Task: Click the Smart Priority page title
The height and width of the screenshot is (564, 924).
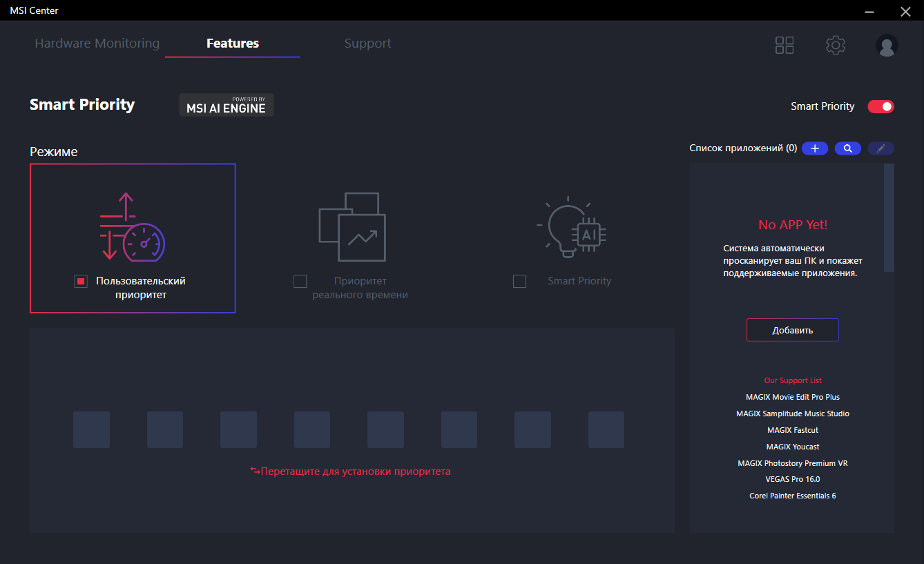Action: tap(82, 105)
